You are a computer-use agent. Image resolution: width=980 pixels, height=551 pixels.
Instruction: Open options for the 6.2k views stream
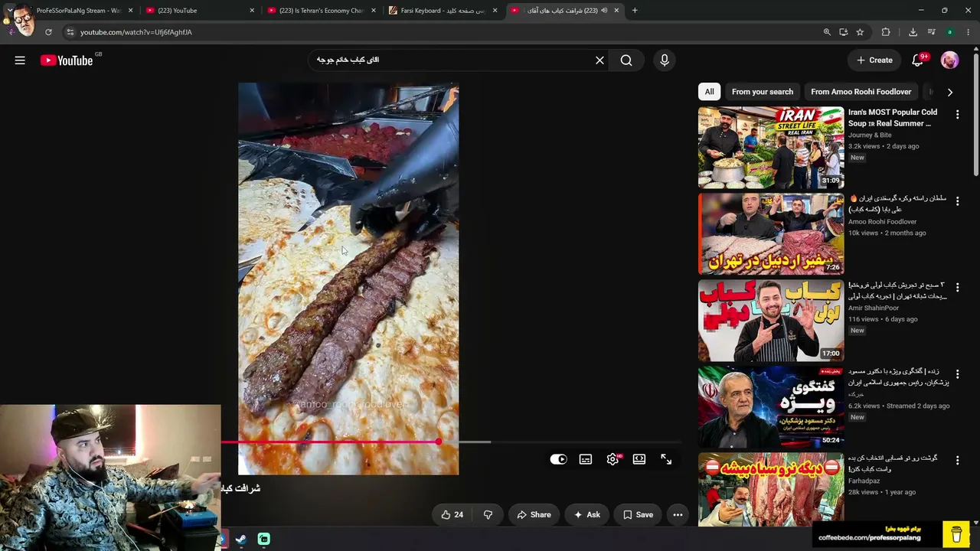click(957, 374)
